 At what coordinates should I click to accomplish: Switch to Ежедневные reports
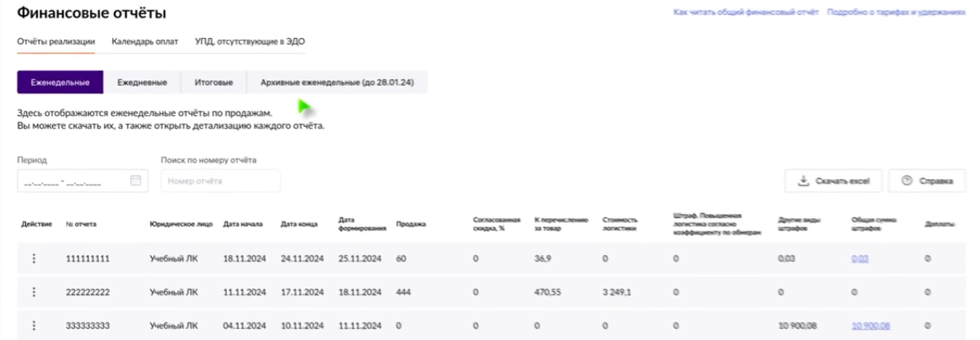click(142, 82)
